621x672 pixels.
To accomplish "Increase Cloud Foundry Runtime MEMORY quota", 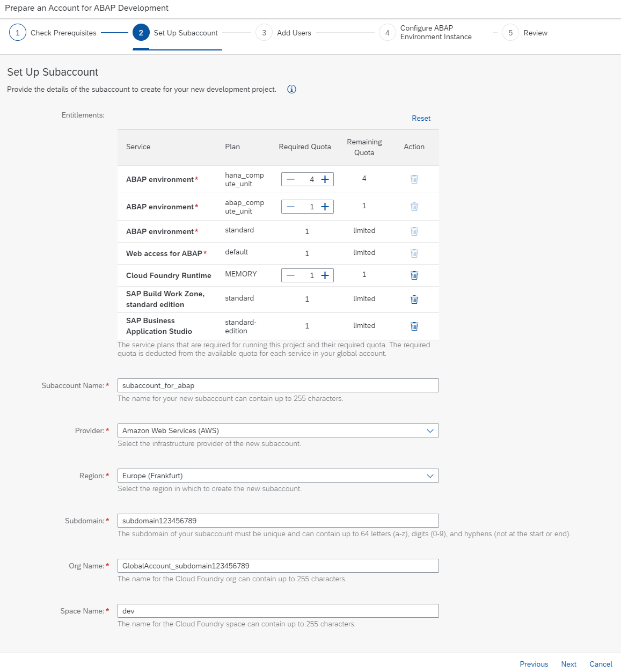I will point(325,275).
